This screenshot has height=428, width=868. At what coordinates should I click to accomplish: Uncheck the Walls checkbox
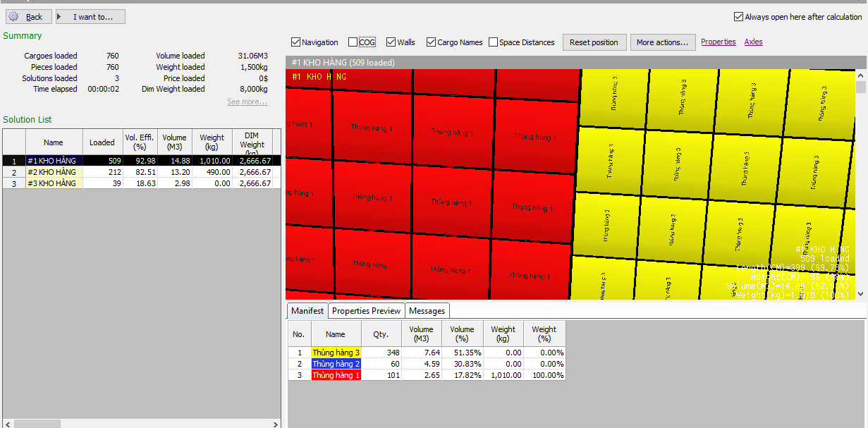pos(391,42)
